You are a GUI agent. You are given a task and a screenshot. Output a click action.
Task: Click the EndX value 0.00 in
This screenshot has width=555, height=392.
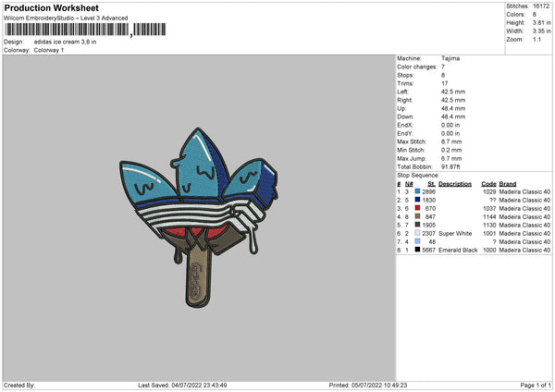450,125
